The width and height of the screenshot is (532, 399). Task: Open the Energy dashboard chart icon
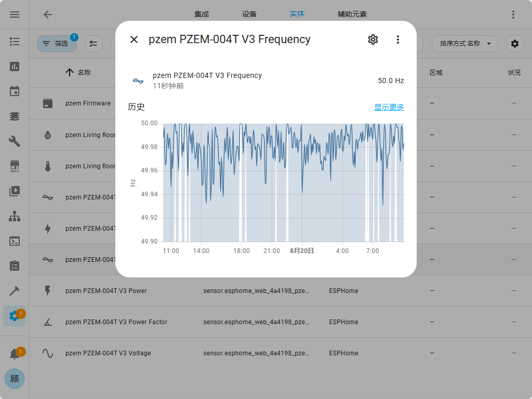[15, 66]
